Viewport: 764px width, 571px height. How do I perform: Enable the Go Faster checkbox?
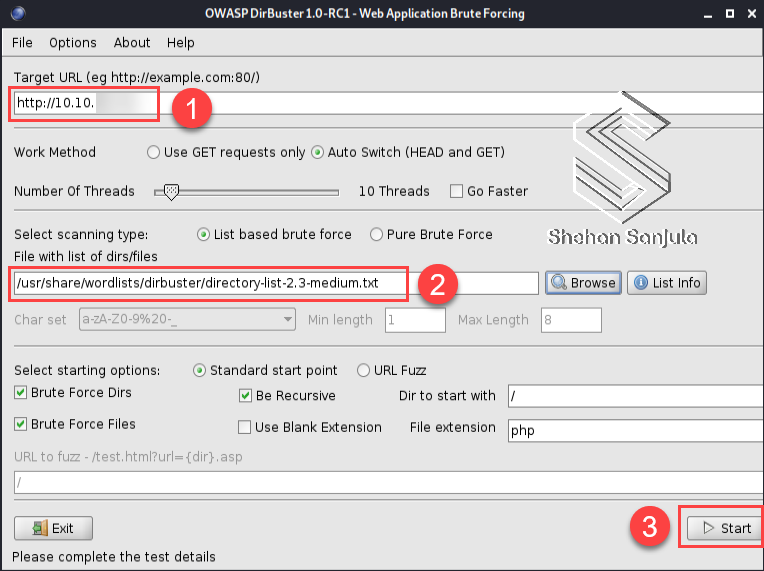(x=456, y=191)
